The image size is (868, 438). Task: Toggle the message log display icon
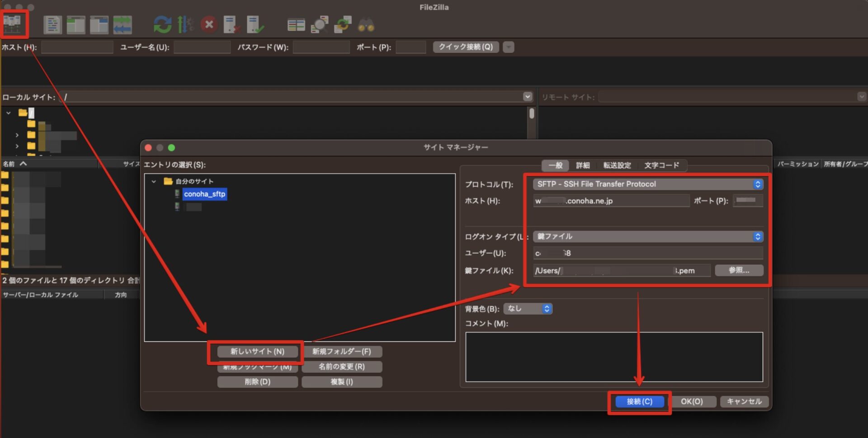pos(52,25)
